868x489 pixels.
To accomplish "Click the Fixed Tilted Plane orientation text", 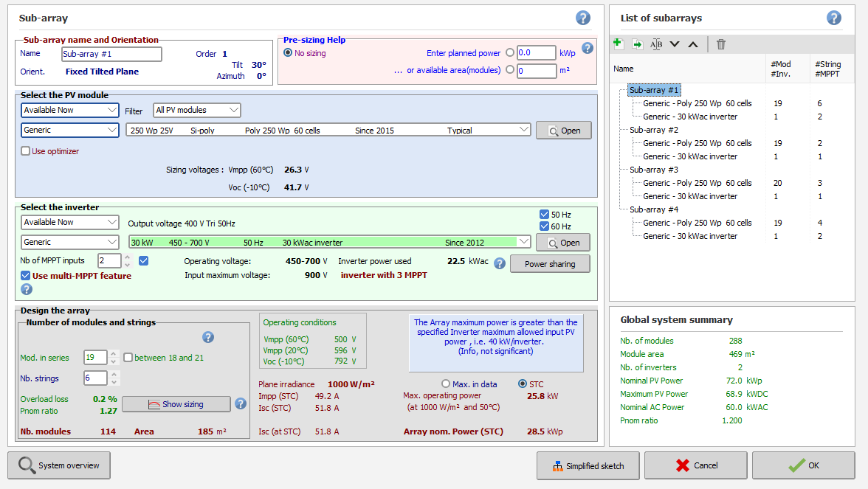I will coord(102,72).
